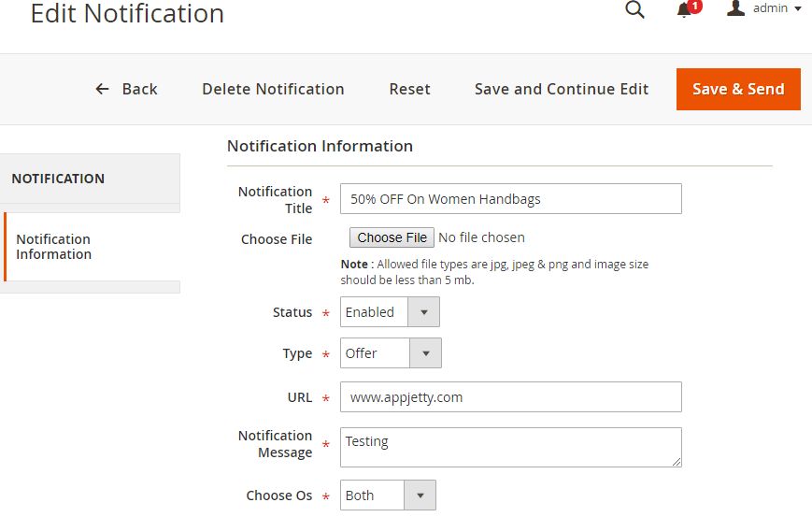Click the Back arrow icon
Screen dimensions: 812x517
click(x=103, y=89)
